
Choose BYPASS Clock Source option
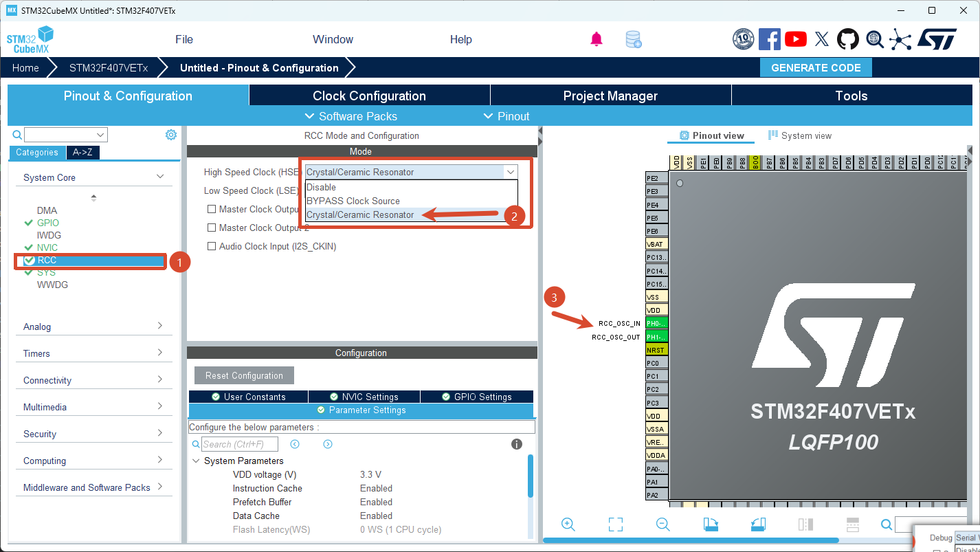(x=411, y=201)
